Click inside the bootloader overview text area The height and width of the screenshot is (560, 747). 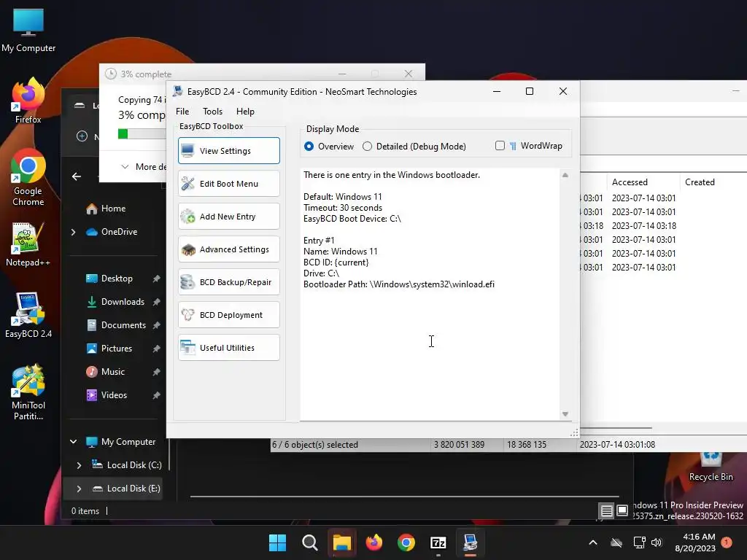coord(430,295)
